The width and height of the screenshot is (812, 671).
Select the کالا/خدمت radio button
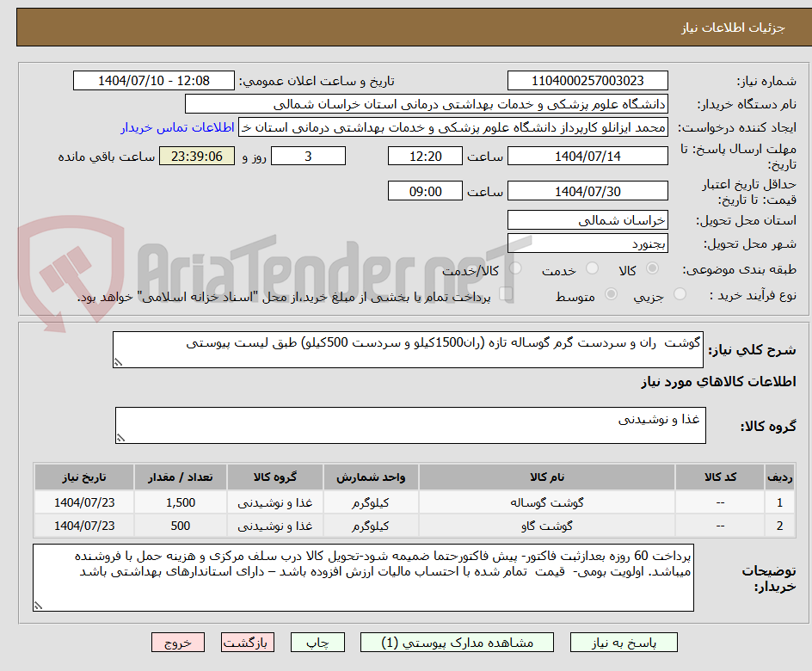(514, 268)
